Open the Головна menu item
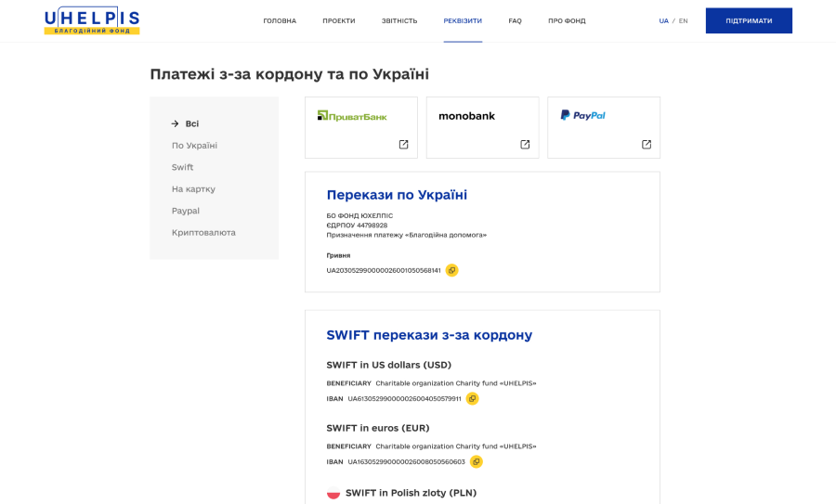 [x=280, y=20]
